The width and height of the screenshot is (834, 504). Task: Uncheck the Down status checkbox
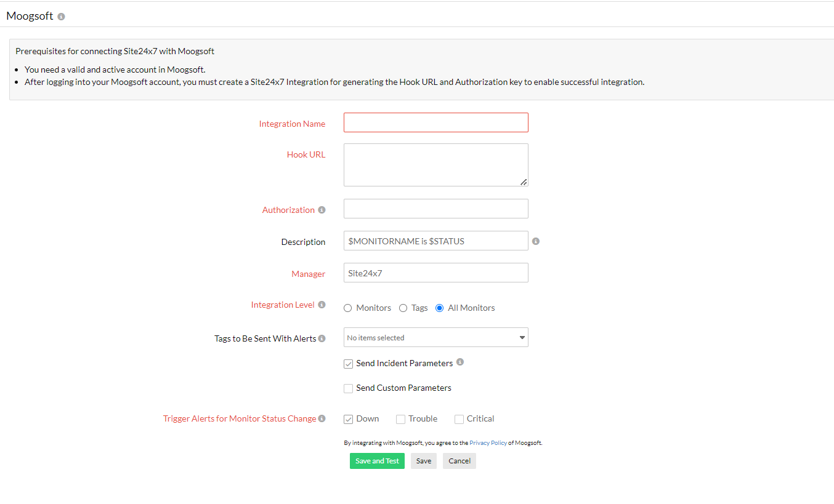(349, 419)
